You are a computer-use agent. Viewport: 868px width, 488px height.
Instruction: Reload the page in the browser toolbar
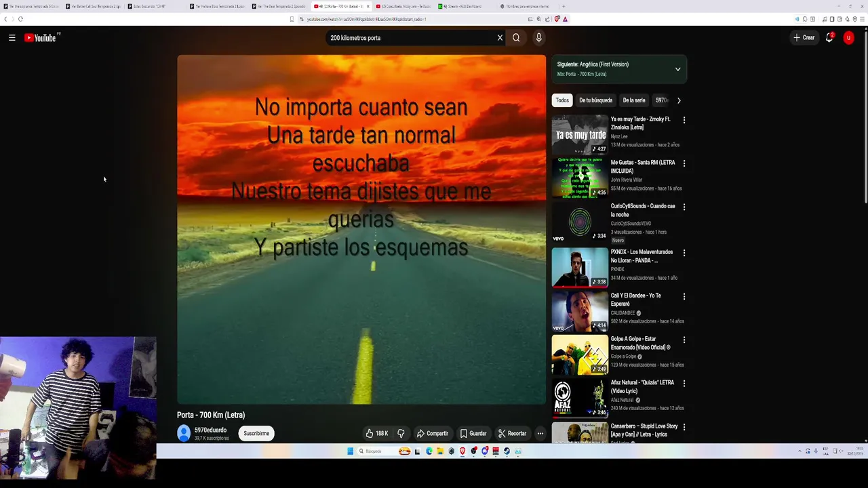pyautogui.click(x=20, y=19)
